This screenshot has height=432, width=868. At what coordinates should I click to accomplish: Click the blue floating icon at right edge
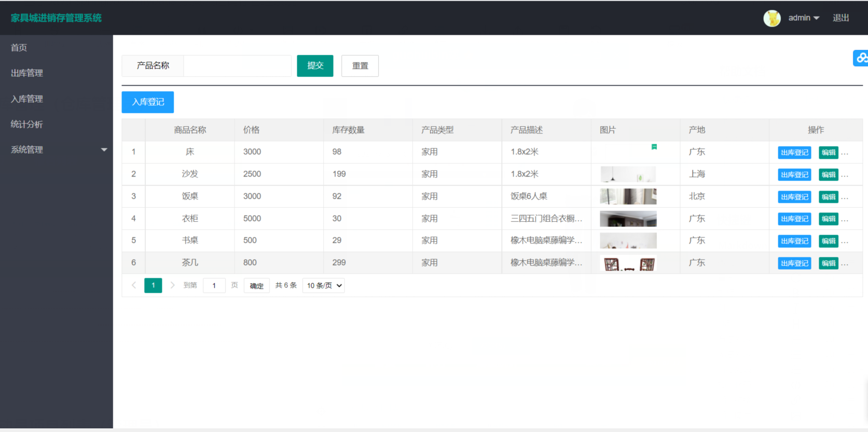pyautogui.click(x=861, y=58)
